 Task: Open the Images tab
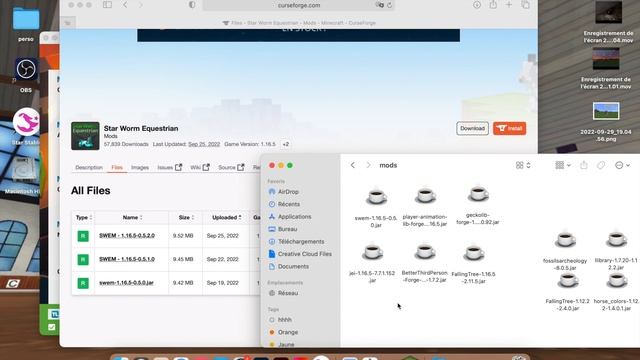pyautogui.click(x=140, y=167)
